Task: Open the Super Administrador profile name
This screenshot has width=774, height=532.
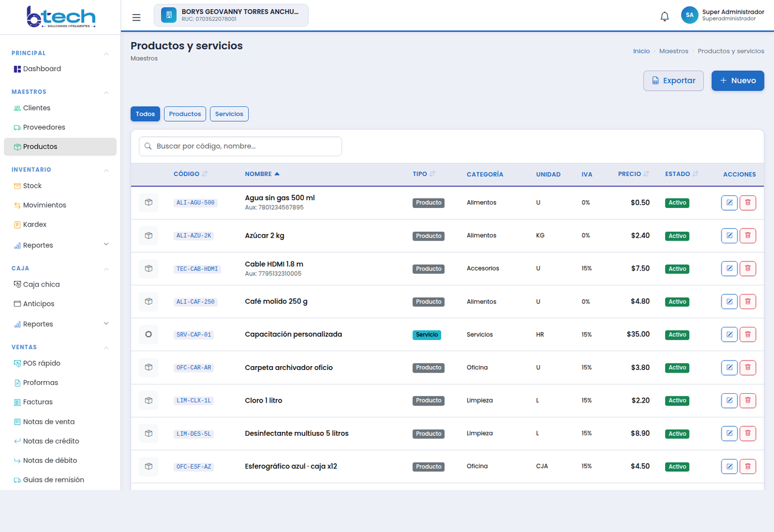Action: (x=733, y=12)
